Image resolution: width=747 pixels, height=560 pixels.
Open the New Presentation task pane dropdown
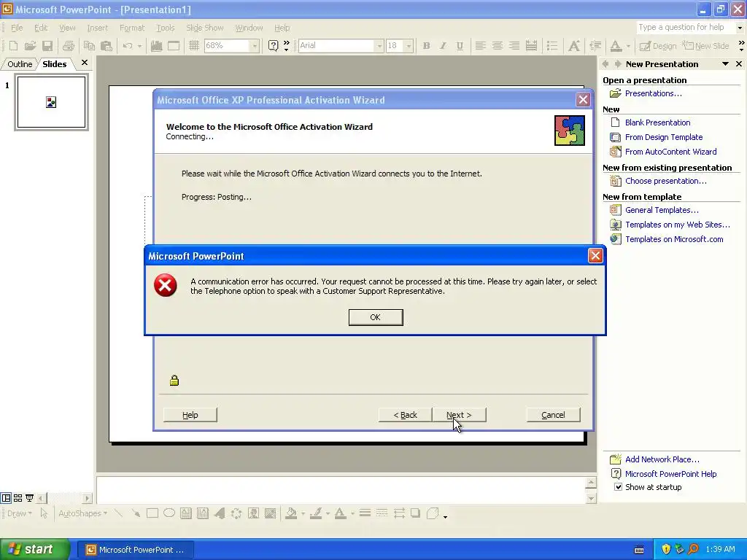pos(725,64)
